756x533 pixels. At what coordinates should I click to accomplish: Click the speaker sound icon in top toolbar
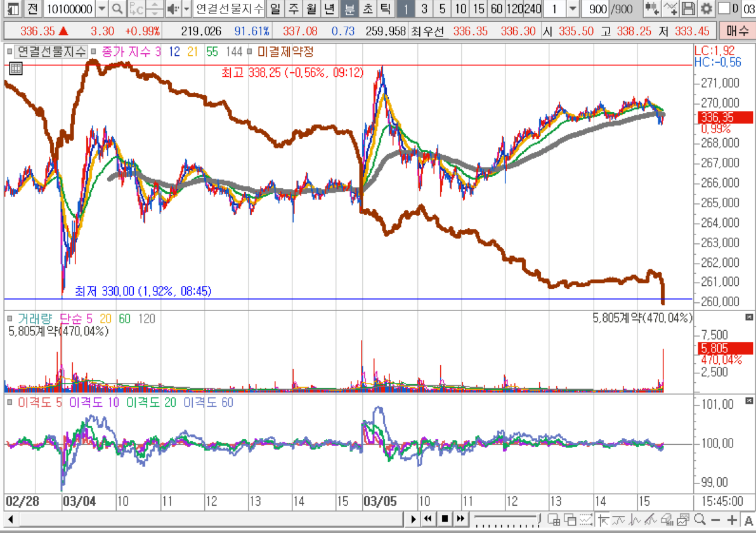(173, 9)
